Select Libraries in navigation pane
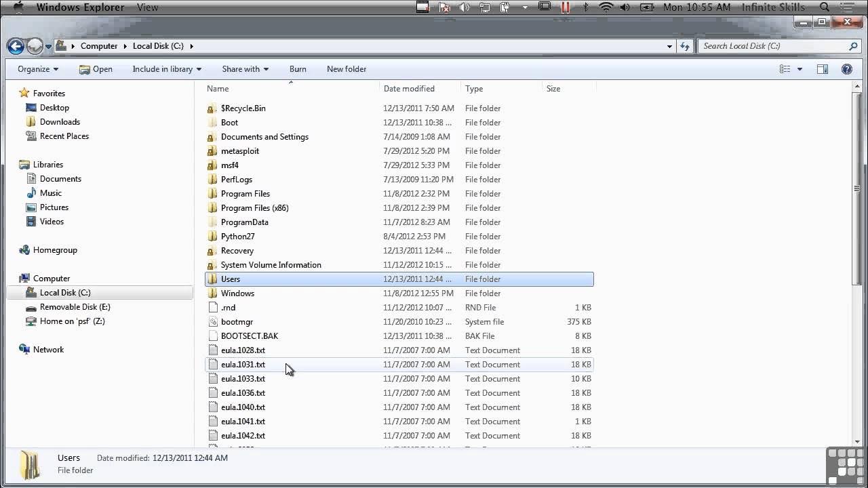 pyautogui.click(x=47, y=165)
